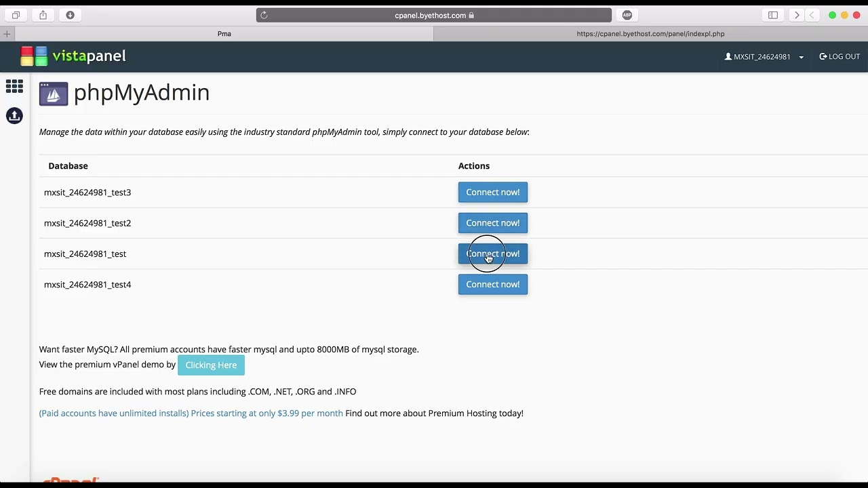The width and height of the screenshot is (868, 488).
Task: Click the Clicking Here button
Action: (x=211, y=365)
